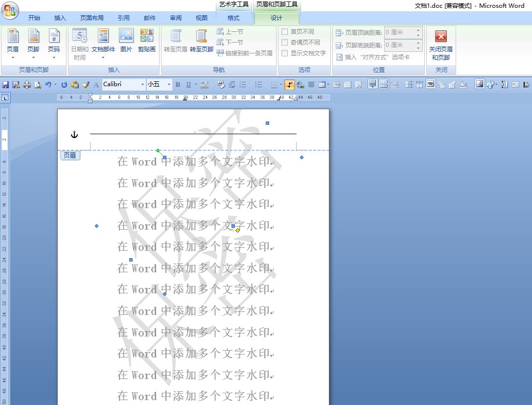Close header and footer with 关闭页眉和页脚
Image resolution: width=532 pixels, height=405 pixels.
(x=440, y=44)
